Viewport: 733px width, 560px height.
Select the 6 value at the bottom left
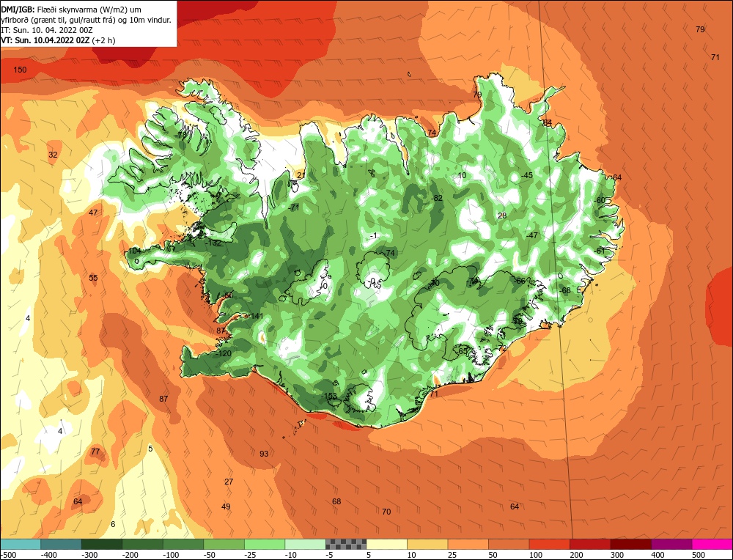pyautogui.click(x=113, y=524)
